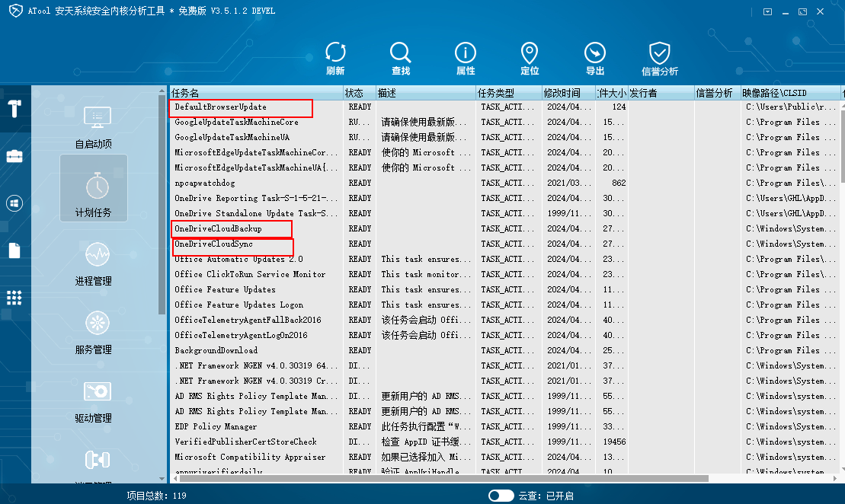Open the Windows logo section in left rail
The height and width of the screenshot is (504, 845).
[14, 203]
